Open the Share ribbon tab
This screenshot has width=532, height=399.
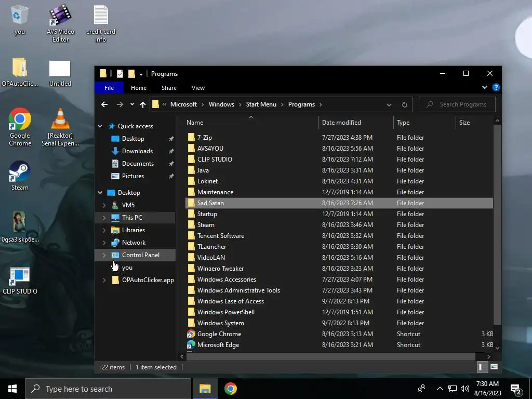tap(169, 88)
